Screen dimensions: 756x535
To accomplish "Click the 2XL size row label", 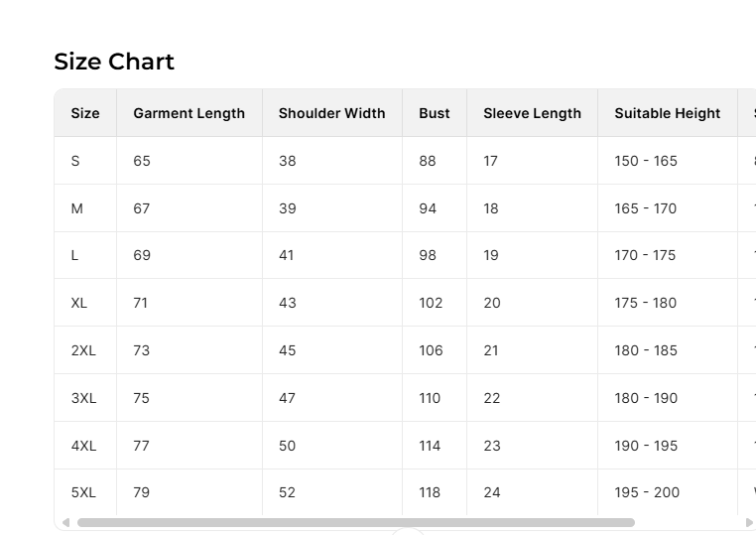I will [83, 350].
